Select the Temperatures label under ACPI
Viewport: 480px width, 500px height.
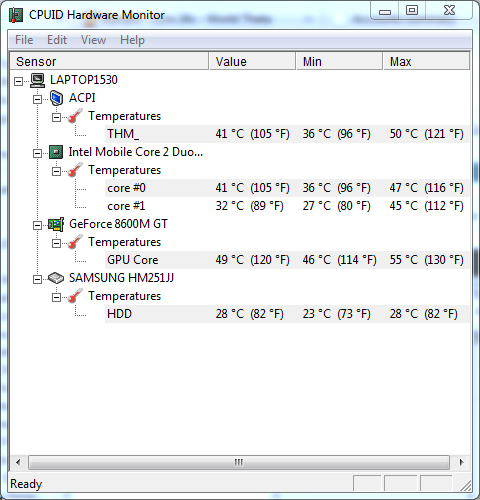125,116
